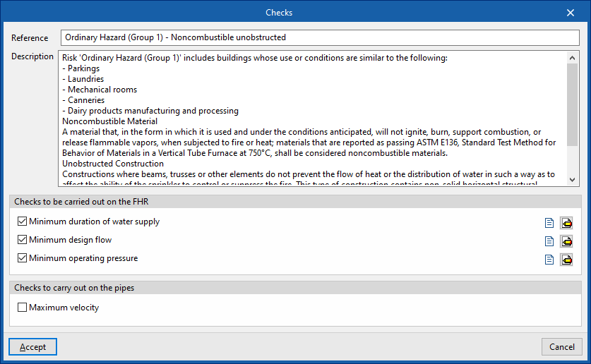Click the '- Mechanical rooms' line
The width and height of the screenshot is (591, 364).
tap(100, 90)
